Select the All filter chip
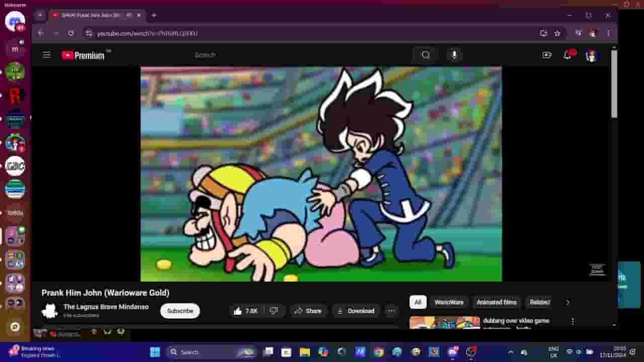Screen dimensions: 644x362 [418, 302]
